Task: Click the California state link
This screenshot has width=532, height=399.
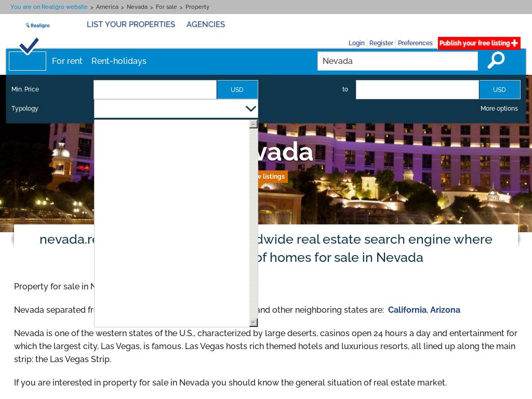Action: coord(407,310)
